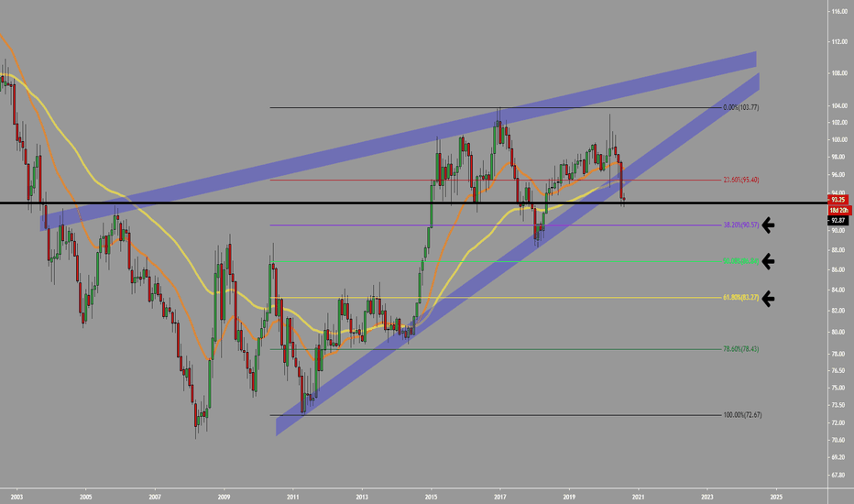Click the 102.00 price axis label

pyautogui.click(x=839, y=123)
